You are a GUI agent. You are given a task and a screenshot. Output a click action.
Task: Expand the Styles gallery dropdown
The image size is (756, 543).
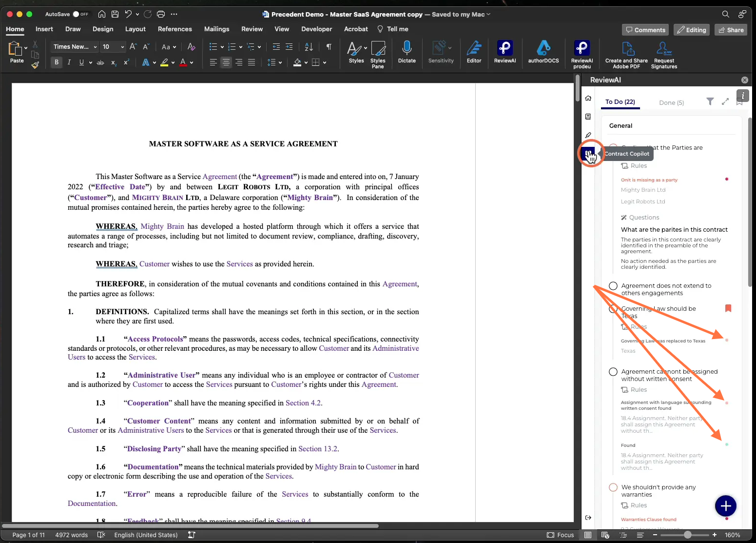(x=366, y=48)
